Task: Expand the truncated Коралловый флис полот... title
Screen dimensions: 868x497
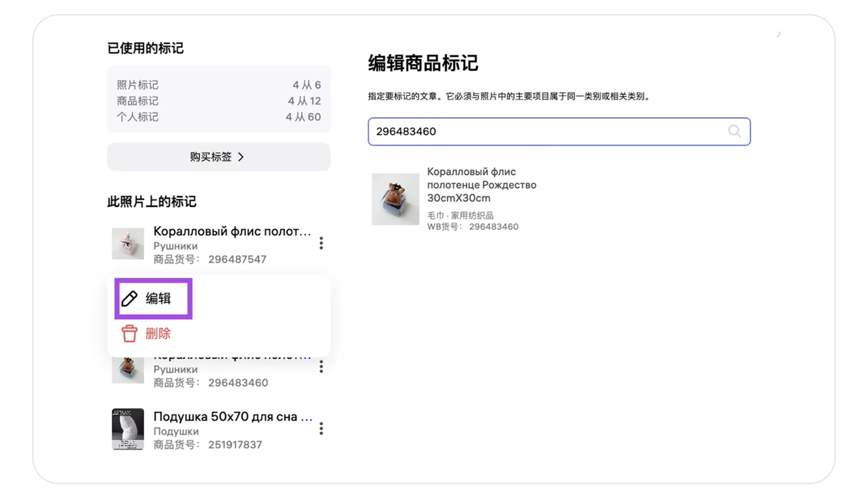Action: tap(232, 232)
